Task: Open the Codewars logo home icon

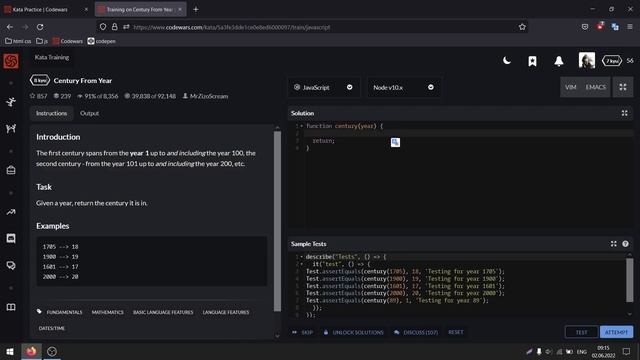Action: pyautogui.click(x=11, y=61)
